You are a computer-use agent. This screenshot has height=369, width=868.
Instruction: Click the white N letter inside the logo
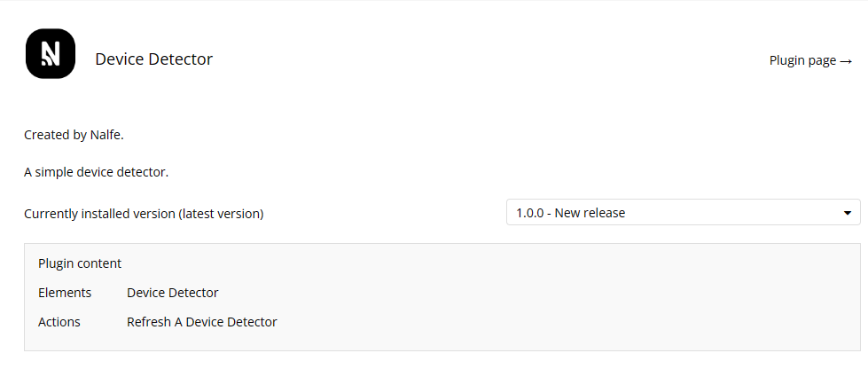tap(51, 55)
